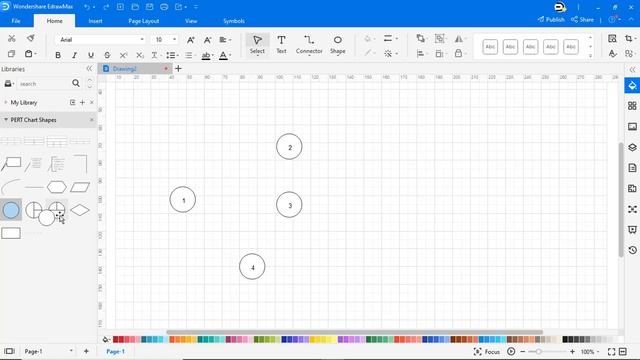Switch to the View tab
This screenshot has height=360, width=640.
point(191,21)
